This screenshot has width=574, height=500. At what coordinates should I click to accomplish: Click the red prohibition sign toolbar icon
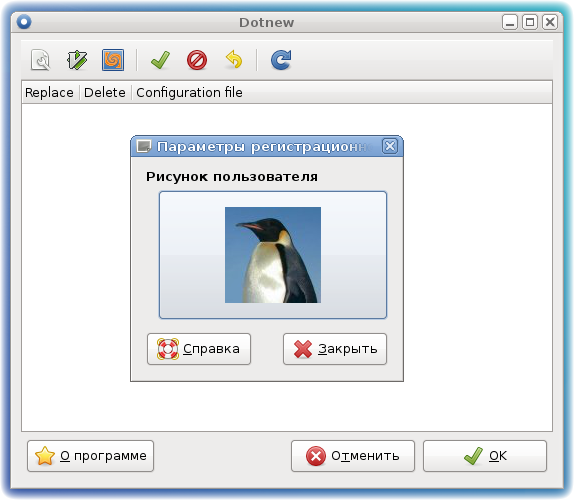197,60
